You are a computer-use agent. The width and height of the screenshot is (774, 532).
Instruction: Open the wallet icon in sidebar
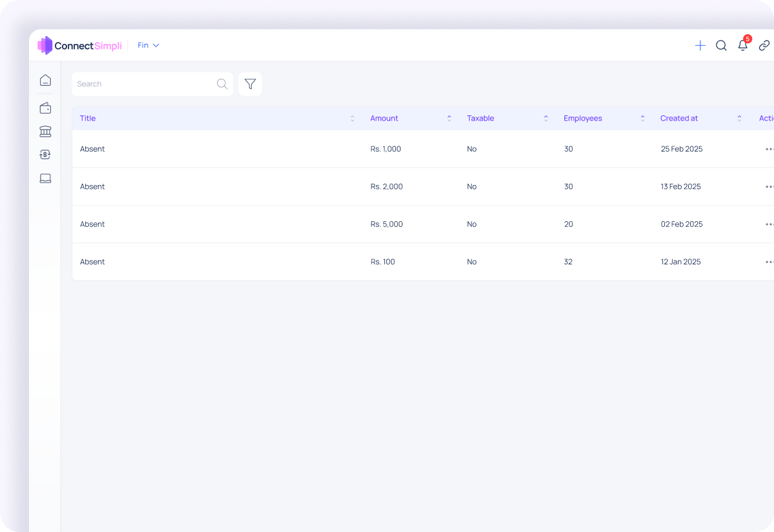(45, 108)
